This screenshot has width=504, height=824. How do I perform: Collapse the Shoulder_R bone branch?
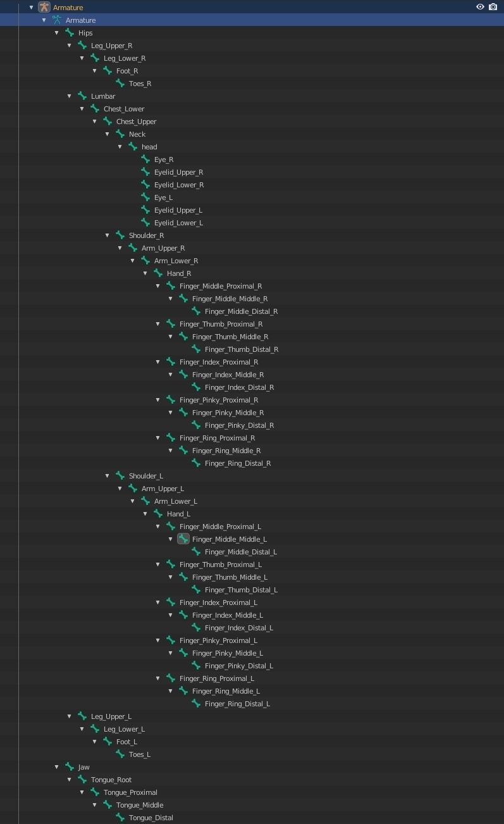107,235
